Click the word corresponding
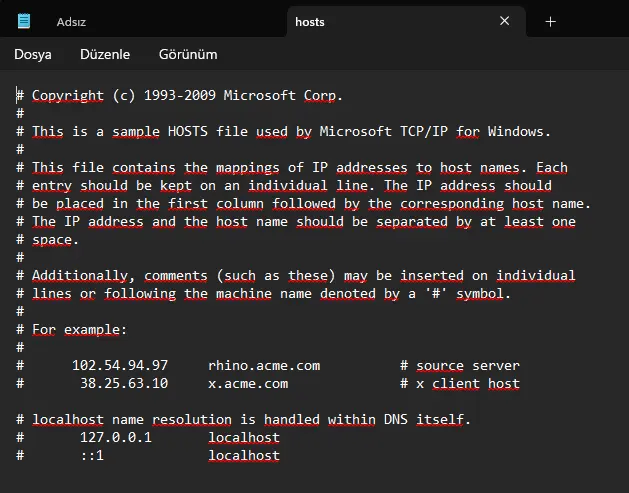 [452, 204]
